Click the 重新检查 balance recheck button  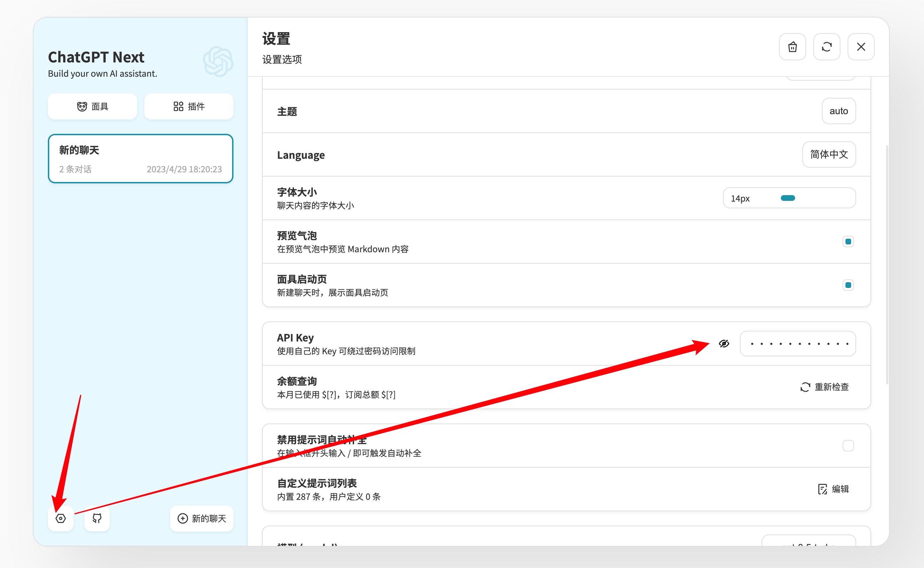(825, 387)
